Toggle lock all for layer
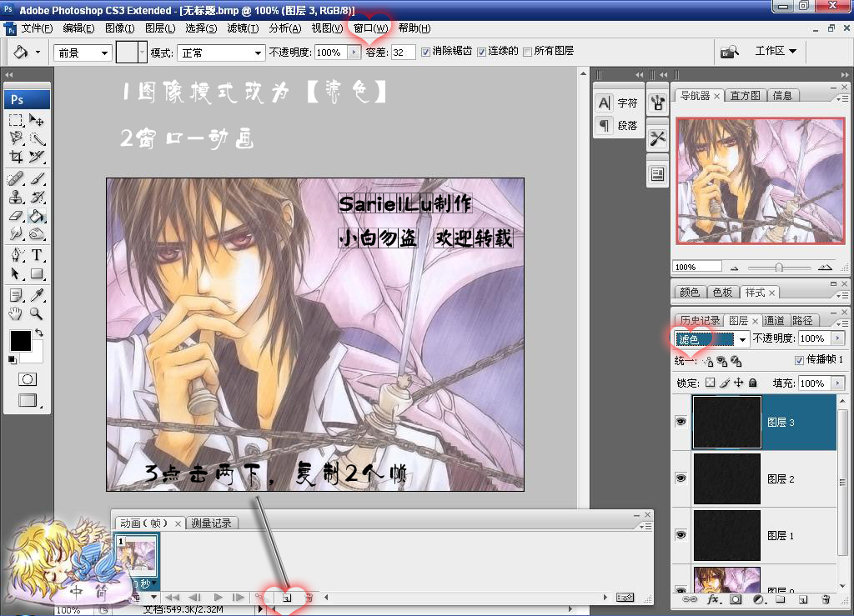Screen dimensions: 854x616 [753, 383]
